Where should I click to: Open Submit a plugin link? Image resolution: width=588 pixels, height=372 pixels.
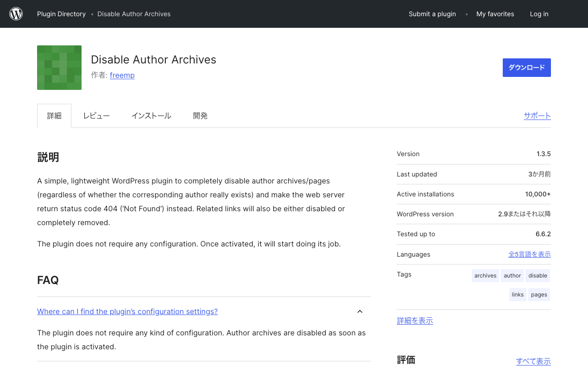432,14
